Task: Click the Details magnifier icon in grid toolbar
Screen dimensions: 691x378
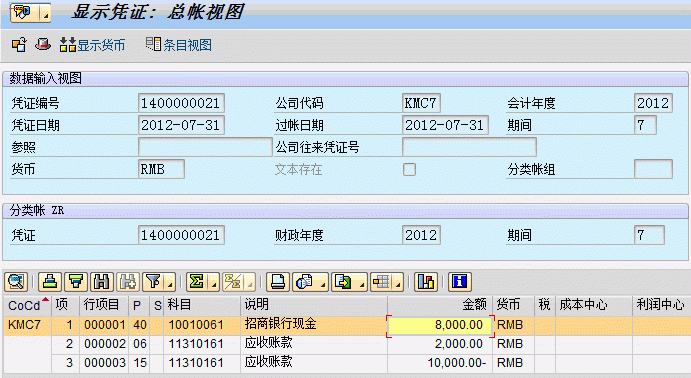Action: click(x=16, y=282)
